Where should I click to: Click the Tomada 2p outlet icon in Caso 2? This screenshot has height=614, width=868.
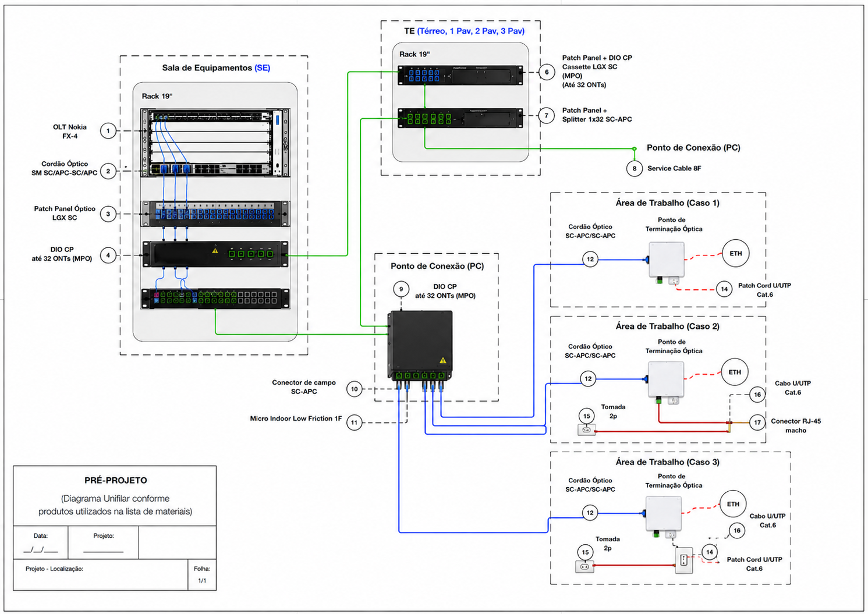tap(586, 430)
